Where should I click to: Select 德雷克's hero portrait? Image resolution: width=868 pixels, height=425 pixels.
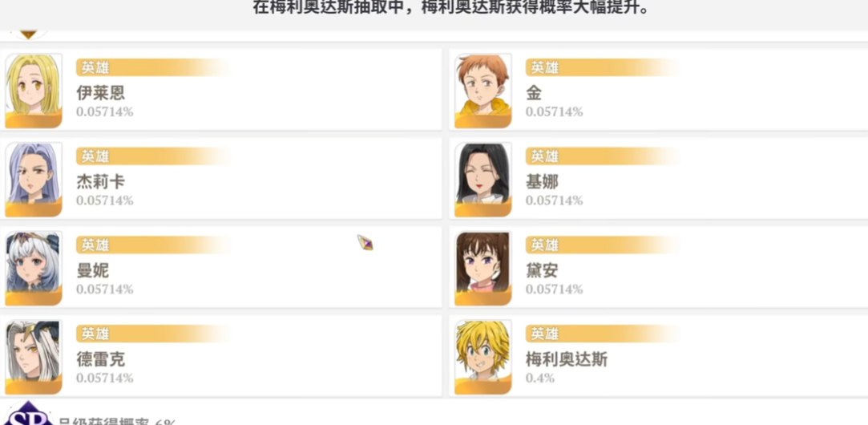[34, 357]
